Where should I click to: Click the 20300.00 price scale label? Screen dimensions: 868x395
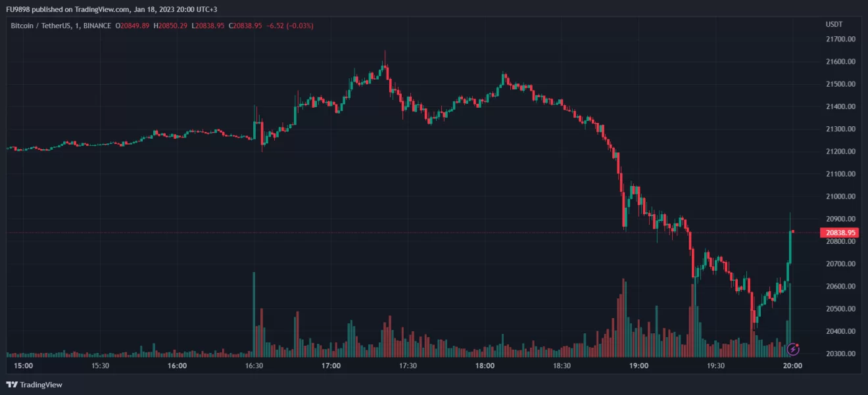tap(841, 354)
